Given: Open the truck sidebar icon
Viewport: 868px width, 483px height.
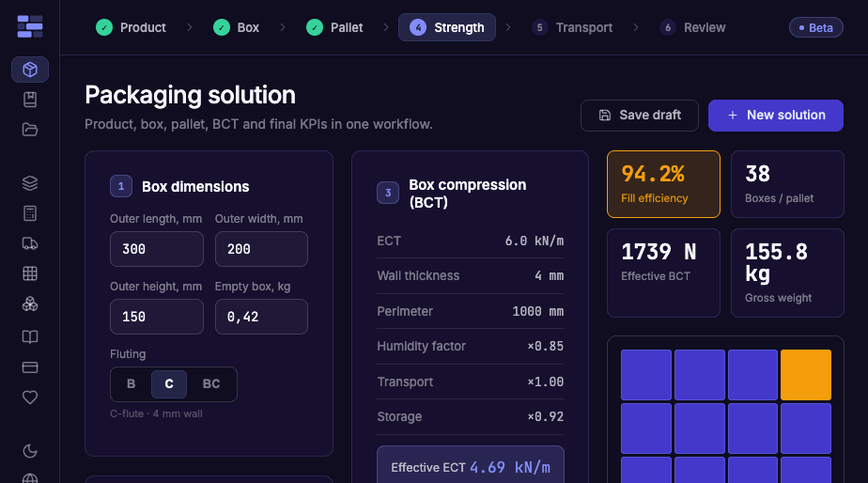Looking at the screenshot, I should pyautogui.click(x=30, y=243).
